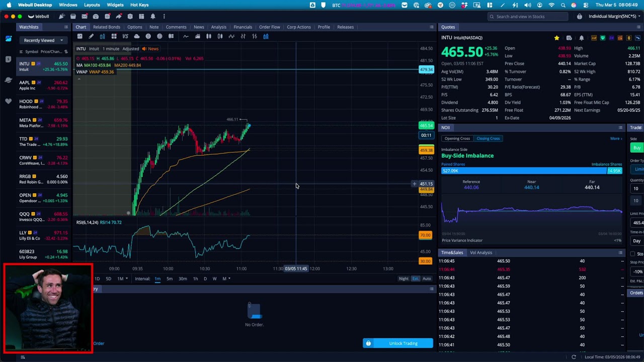Viewport: 644px width, 362px height.
Task: Open the VS compare tool on chart toolbar
Action: (x=125, y=36)
